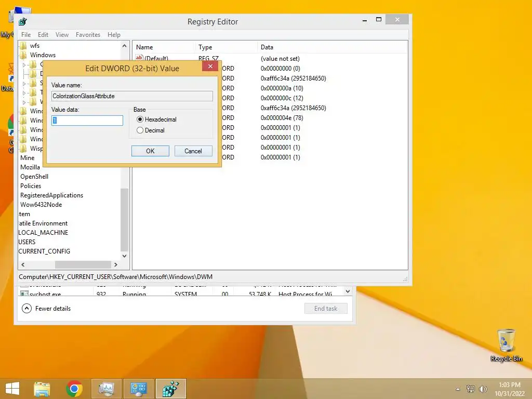Select the RegisteredApplications key
The width and height of the screenshot is (532, 399).
click(x=51, y=195)
